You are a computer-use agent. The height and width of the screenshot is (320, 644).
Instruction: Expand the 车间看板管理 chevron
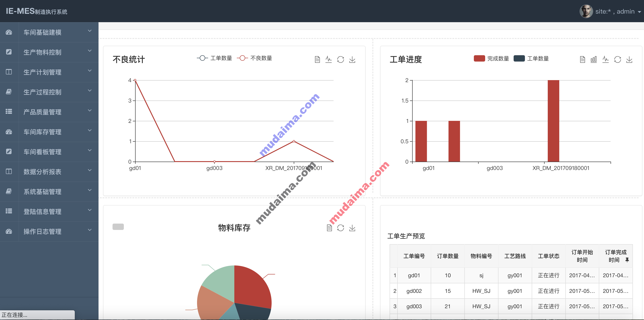pos(90,150)
